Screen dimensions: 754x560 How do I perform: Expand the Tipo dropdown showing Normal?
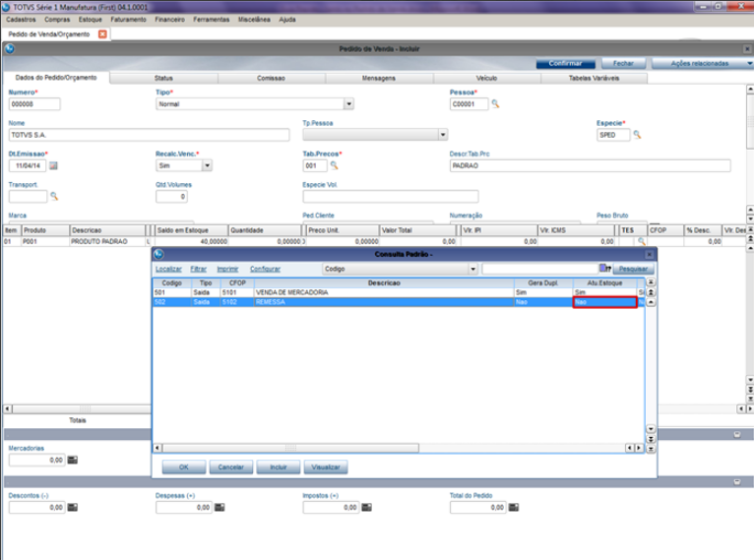click(349, 103)
